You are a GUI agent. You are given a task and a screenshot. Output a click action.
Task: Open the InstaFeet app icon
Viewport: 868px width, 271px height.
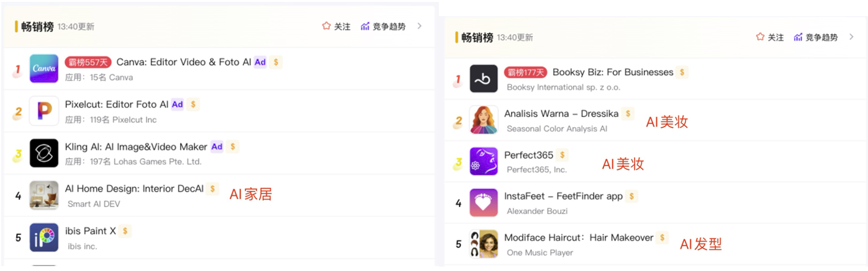pos(484,203)
